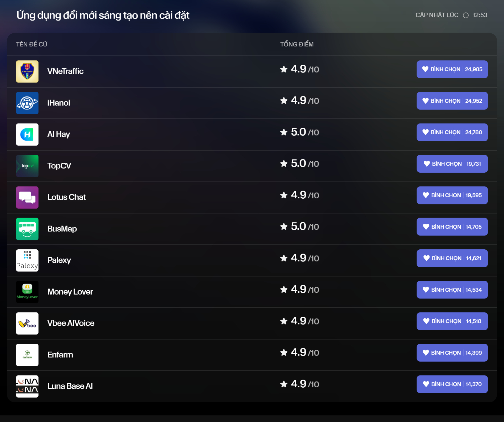
Task: Click Luna Base AI's 4.9/10 score
Action: pos(300,384)
